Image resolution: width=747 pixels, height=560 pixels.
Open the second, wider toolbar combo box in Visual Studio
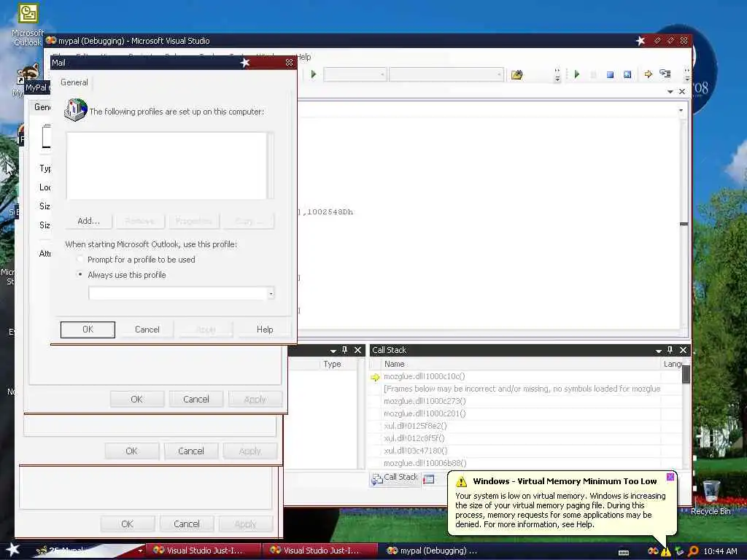[446, 74]
